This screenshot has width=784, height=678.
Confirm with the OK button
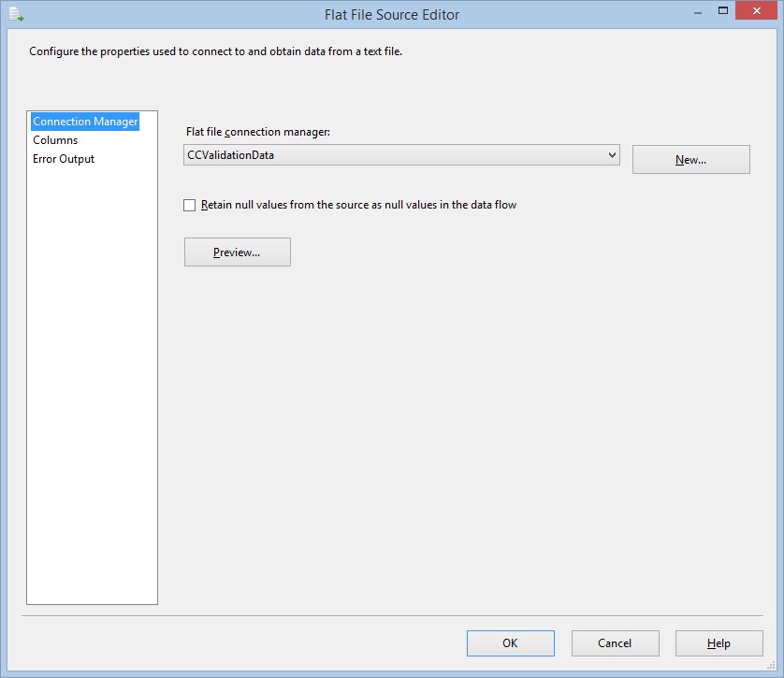pos(511,643)
